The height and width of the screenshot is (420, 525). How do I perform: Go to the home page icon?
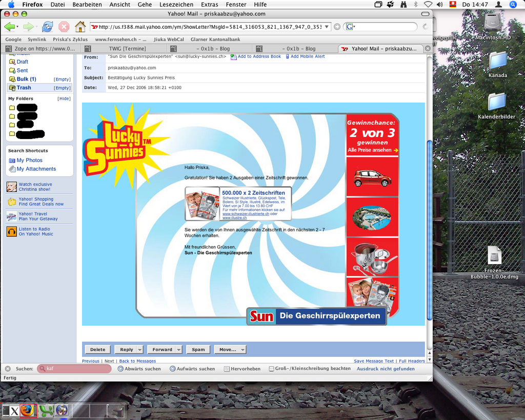[80, 26]
